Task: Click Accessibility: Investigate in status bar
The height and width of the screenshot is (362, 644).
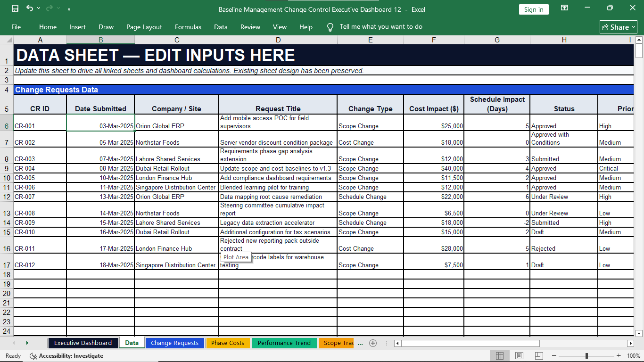Action: pos(66,356)
